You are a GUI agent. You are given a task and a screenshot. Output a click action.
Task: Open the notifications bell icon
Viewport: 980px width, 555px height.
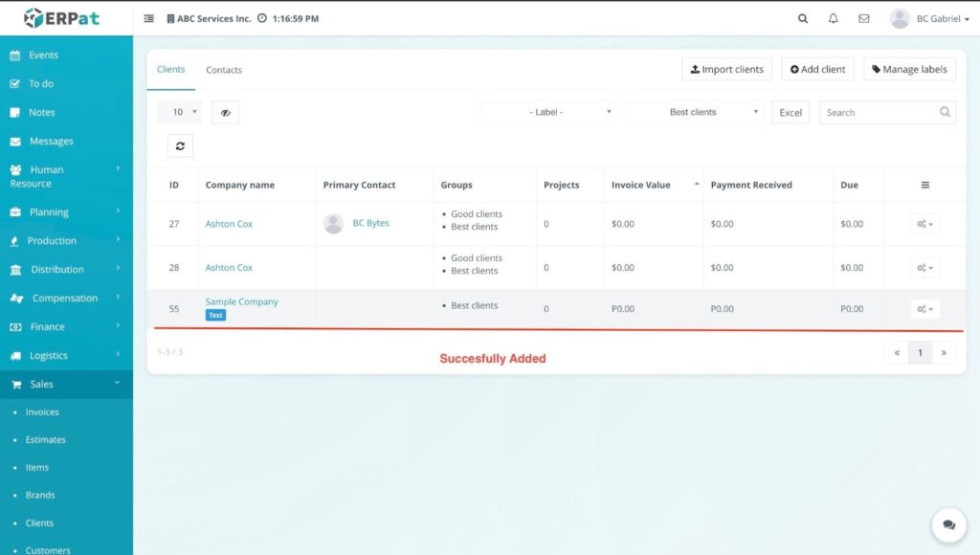coord(833,18)
